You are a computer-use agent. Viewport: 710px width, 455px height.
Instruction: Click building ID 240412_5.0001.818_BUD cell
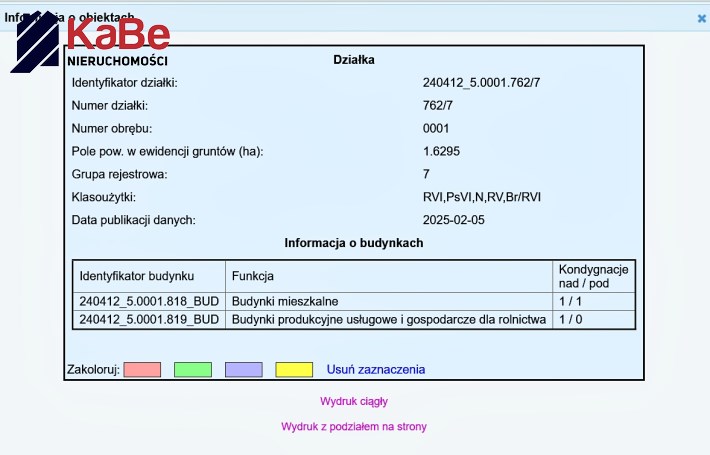149,302
